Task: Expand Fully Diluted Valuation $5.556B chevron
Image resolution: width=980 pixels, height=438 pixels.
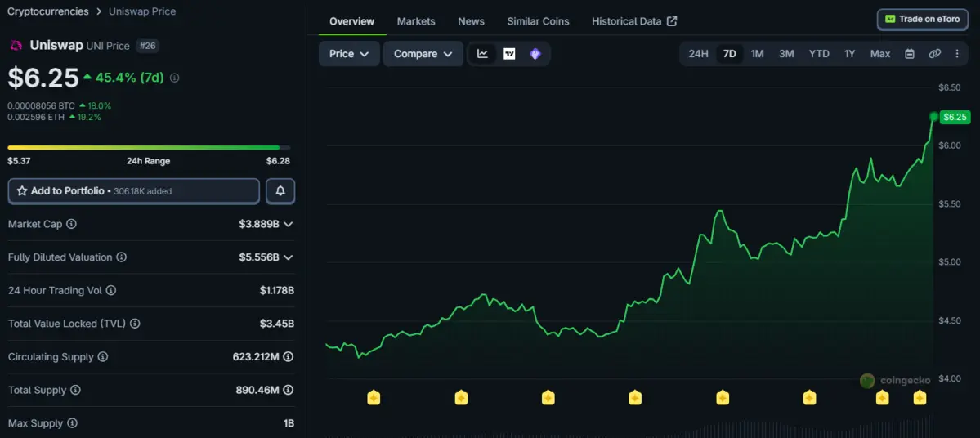Action: tap(289, 257)
